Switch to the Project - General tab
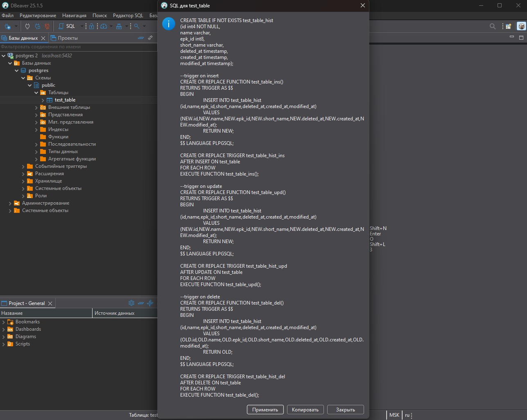The width and height of the screenshot is (527, 420). point(27,303)
